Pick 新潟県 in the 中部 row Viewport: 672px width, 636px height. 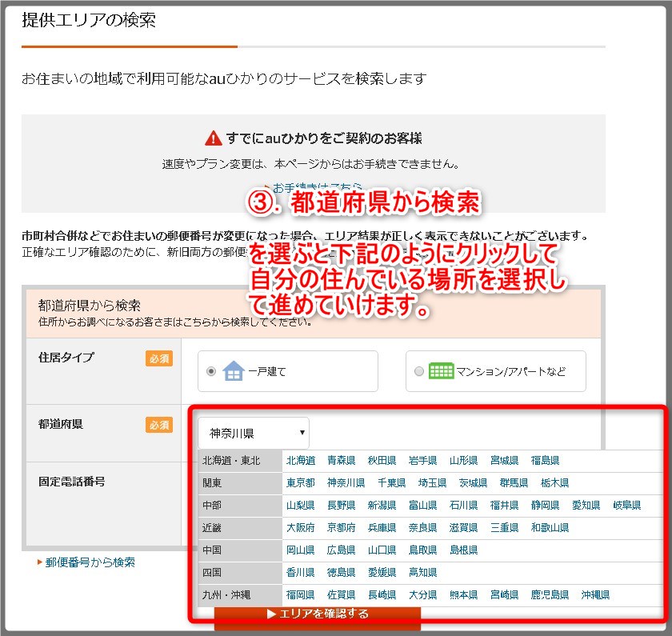(x=382, y=505)
